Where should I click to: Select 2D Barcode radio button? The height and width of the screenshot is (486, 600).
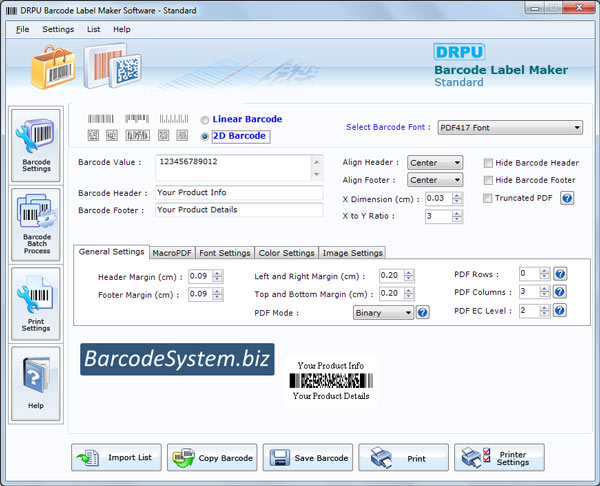pos(205,136)
